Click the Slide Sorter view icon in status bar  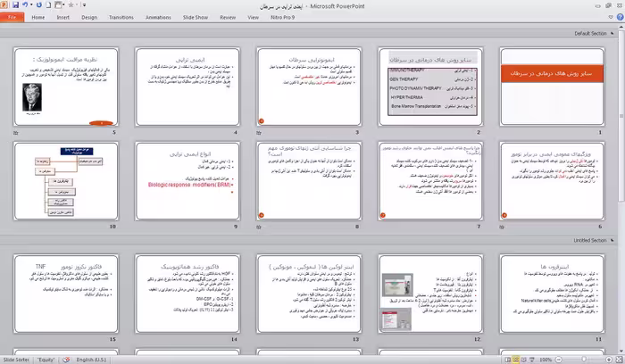click(516, 360)
